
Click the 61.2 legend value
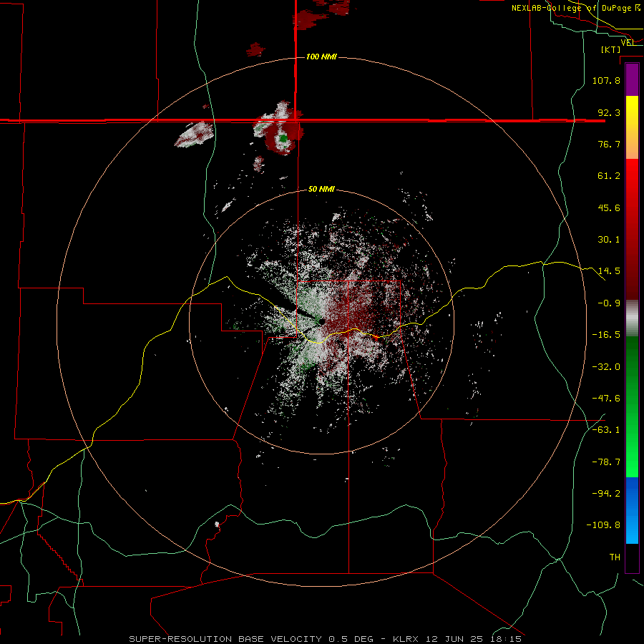[x=609, y=176]
